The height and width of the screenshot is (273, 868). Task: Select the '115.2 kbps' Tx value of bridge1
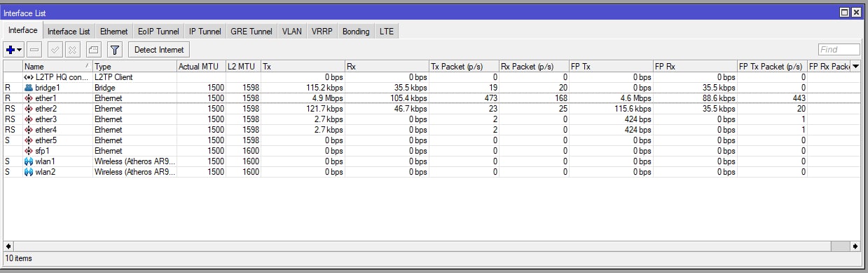coord(324,88)
